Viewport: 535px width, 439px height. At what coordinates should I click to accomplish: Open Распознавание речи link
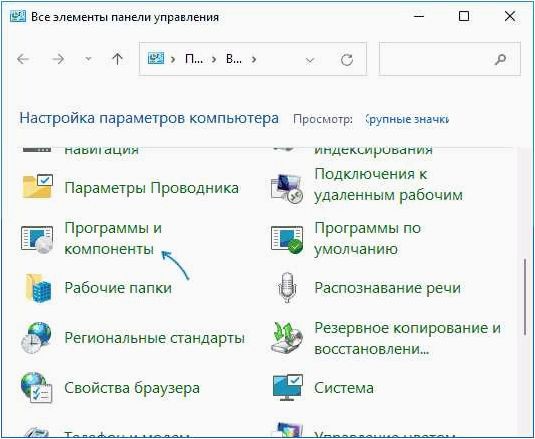click(387, 288)
